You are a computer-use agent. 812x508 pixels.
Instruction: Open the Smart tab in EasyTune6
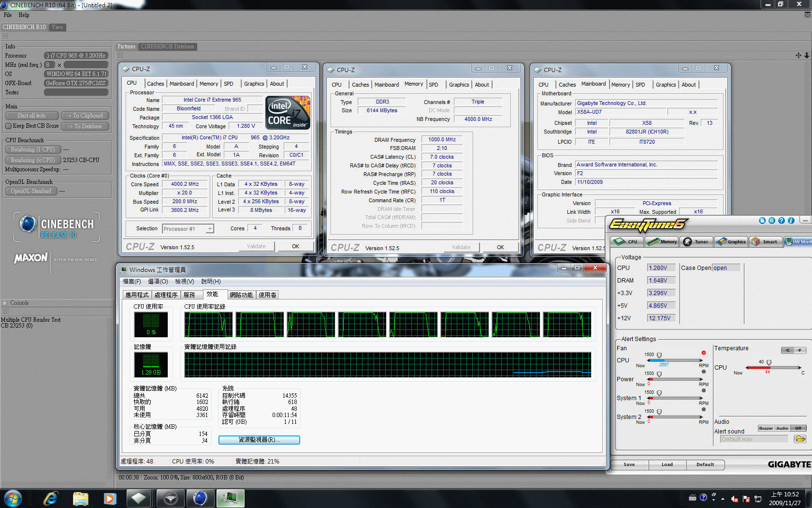point(766,241)
